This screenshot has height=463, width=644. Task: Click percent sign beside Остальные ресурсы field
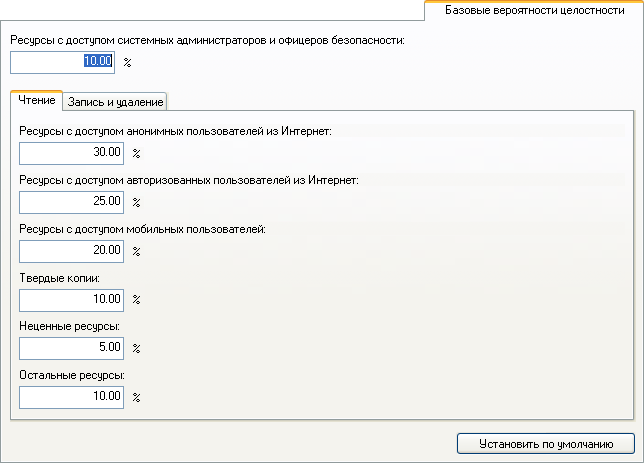[136, 398]
